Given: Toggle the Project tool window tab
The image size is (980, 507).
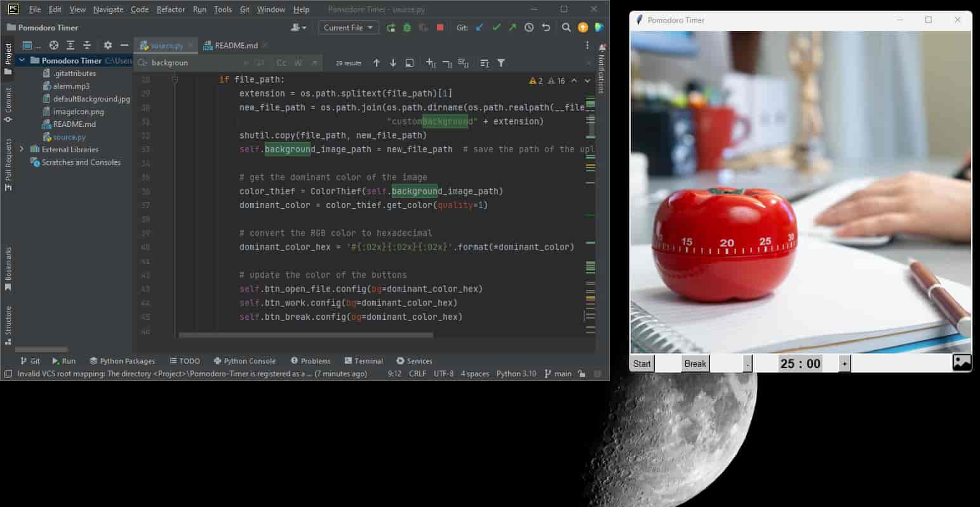Looking at the screenshot, I should point(8,58).
